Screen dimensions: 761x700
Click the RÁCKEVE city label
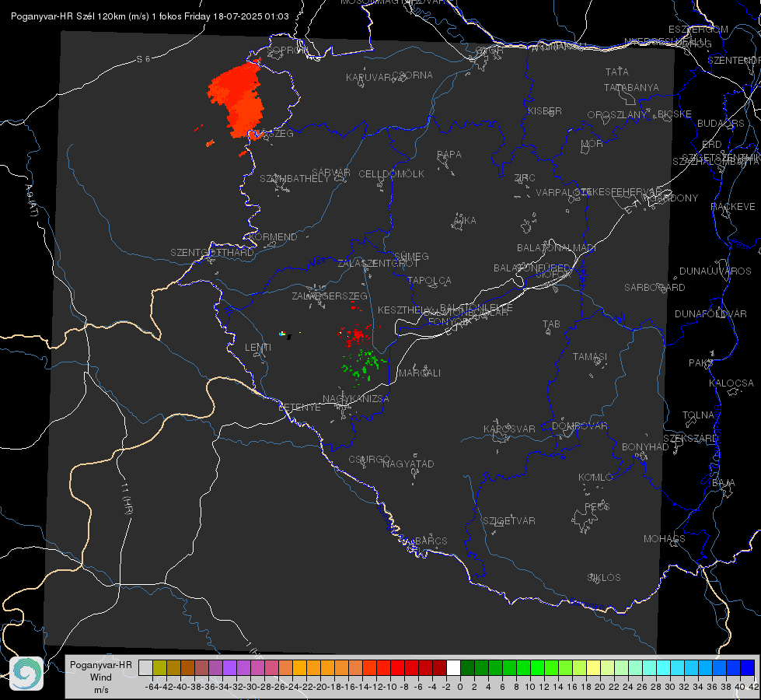733,207
